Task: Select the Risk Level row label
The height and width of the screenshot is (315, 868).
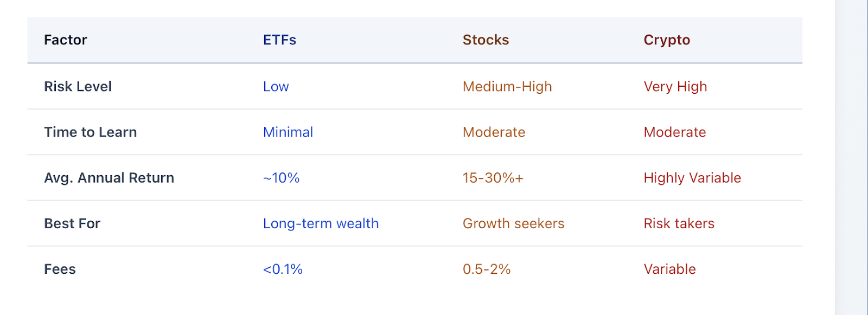Action: [78, 87]
